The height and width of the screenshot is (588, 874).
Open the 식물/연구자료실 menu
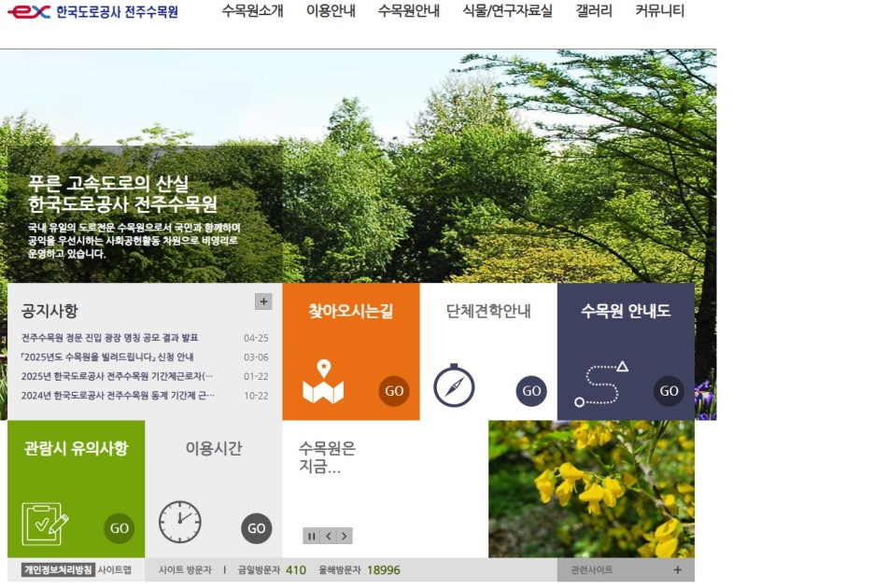coord(507,10)
